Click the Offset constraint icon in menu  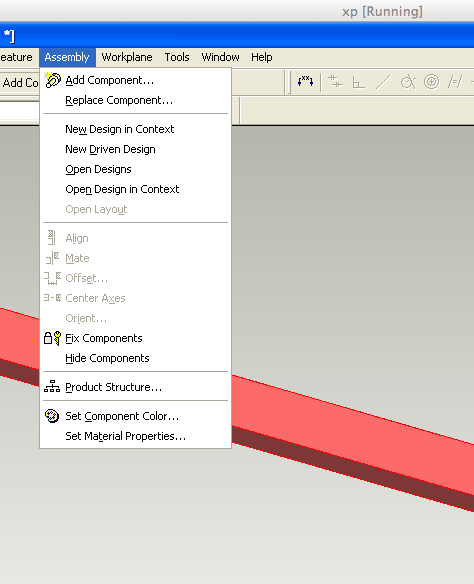tap(53, 278)
